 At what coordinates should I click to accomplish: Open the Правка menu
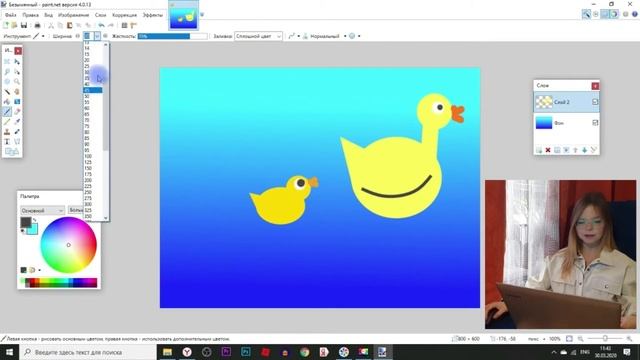[31, 15]
